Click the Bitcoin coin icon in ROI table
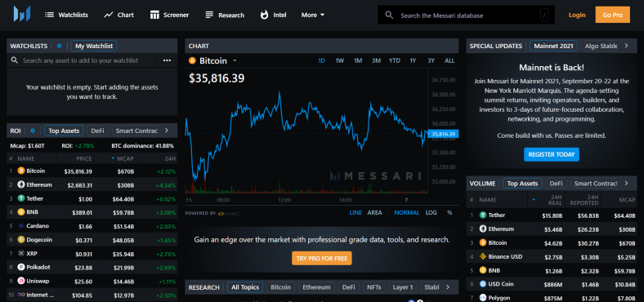Image resolution: width=644 pixels, height=302 pixels. (21, 171)
